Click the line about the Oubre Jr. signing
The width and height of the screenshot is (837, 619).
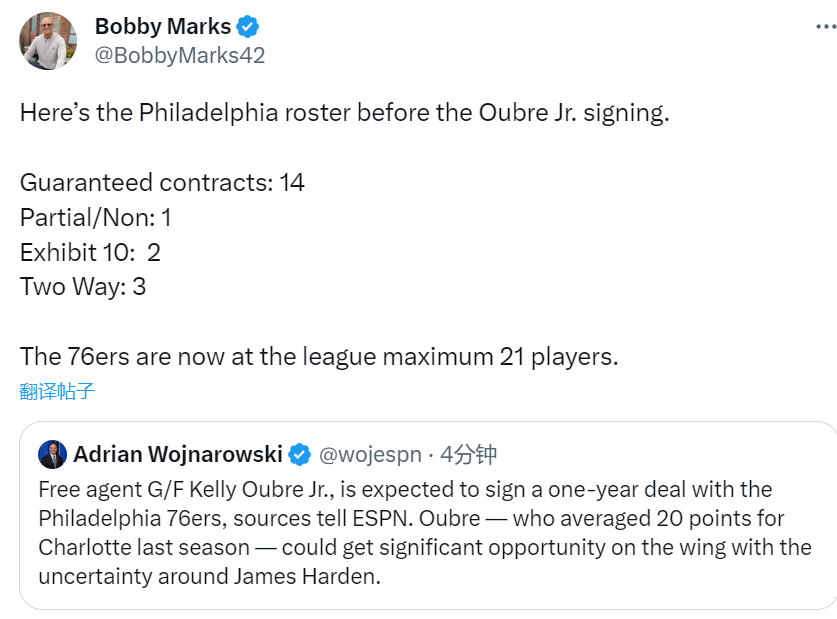click(344, 112)
